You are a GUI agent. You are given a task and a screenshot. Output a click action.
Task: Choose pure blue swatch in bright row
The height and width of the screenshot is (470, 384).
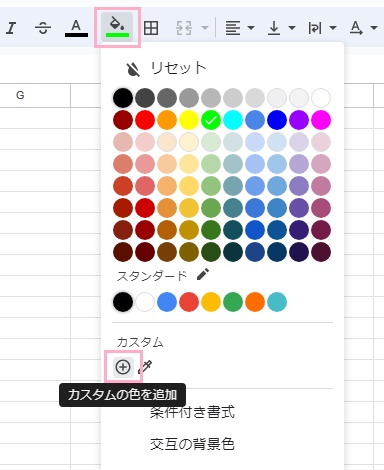pos(277,120)
